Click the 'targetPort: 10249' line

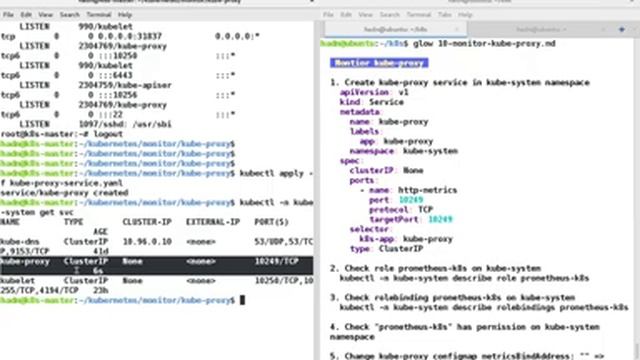click(411, 220)
